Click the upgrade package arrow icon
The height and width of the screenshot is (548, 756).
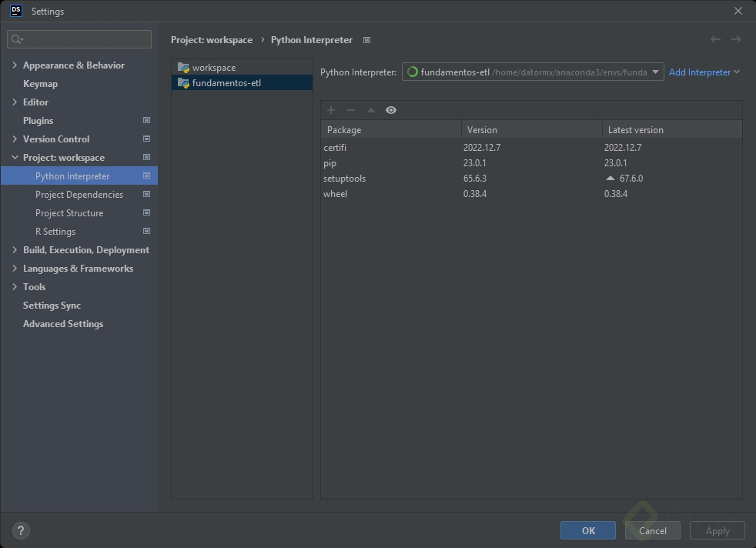371,110
